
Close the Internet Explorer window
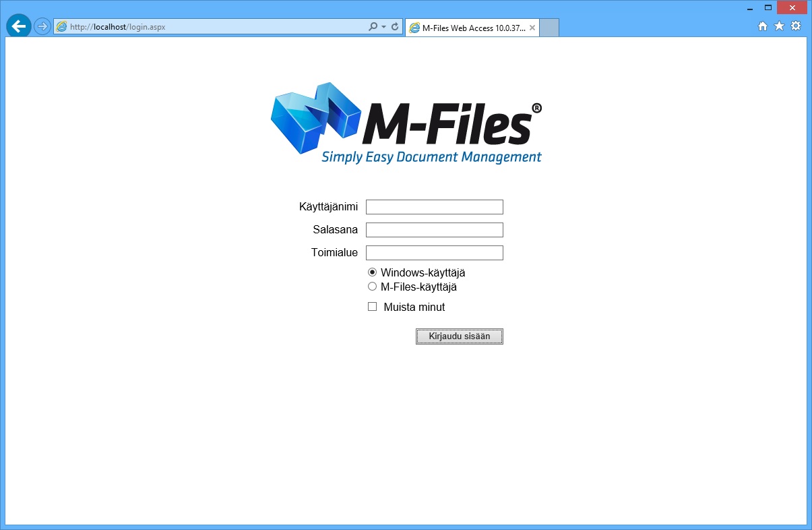coord(792,8)
